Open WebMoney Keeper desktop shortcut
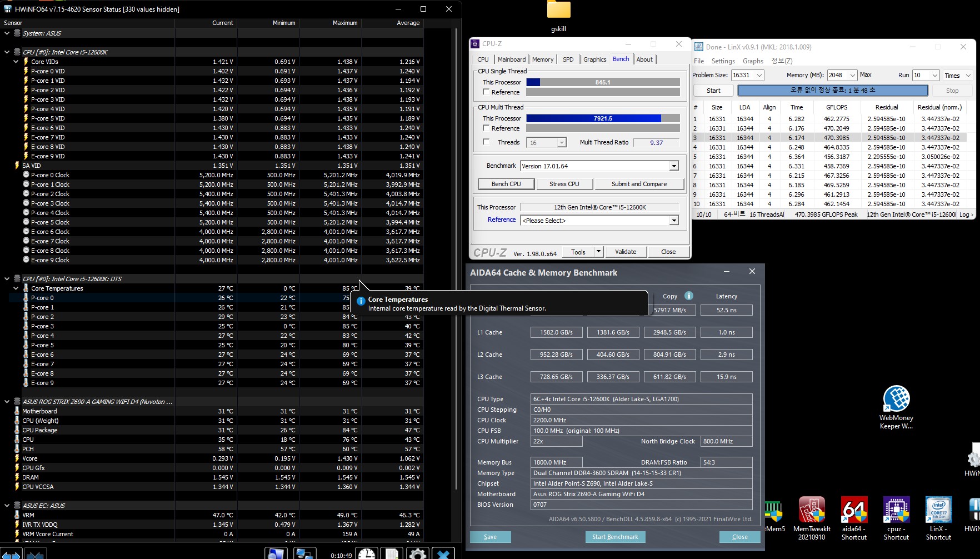The width and height of the screenshot is (980, 559). point(896,407)
